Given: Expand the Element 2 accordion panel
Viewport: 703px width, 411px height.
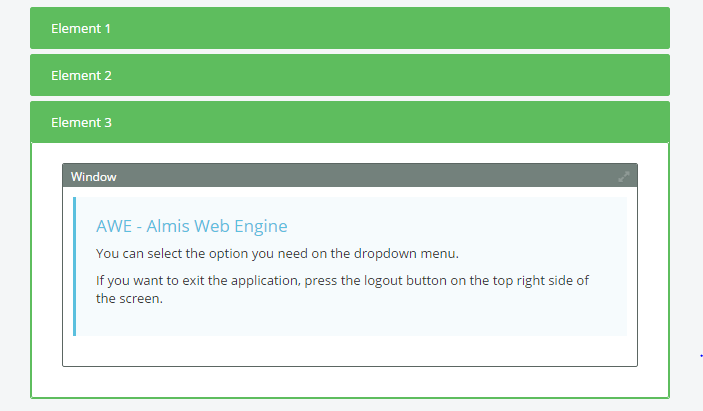Looking at the screenshot, I should click(350, 75).
